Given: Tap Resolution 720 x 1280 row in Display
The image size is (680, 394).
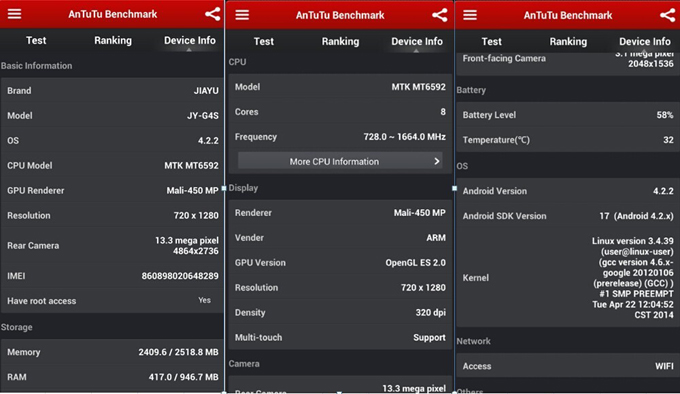Looking at the screenshot, I should [x=340, y=287].
